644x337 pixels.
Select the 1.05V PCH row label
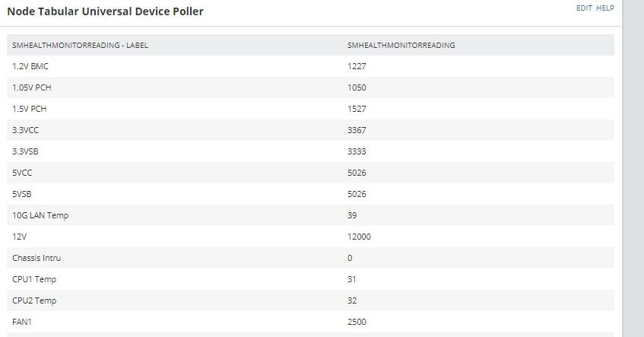[x=32, y=87]
